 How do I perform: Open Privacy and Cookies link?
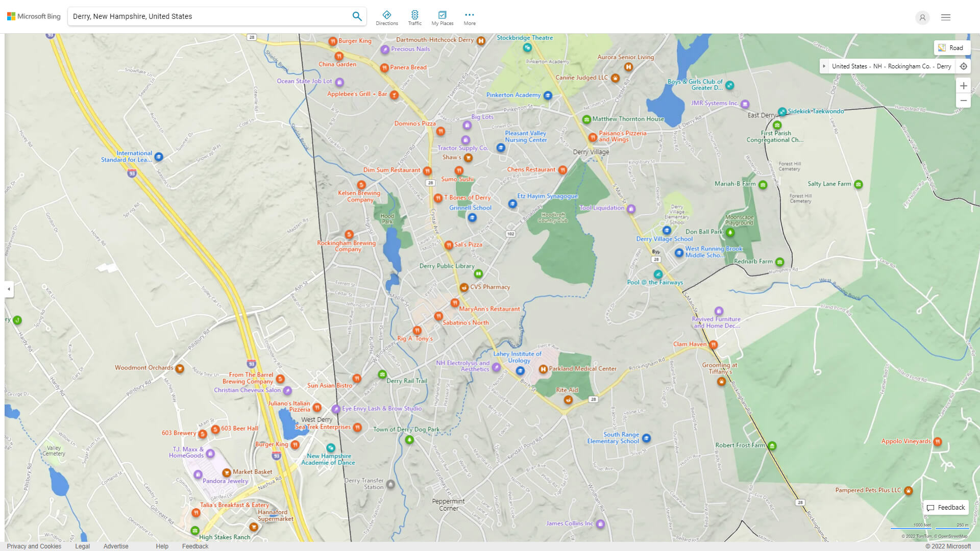[x=34, y=546]
